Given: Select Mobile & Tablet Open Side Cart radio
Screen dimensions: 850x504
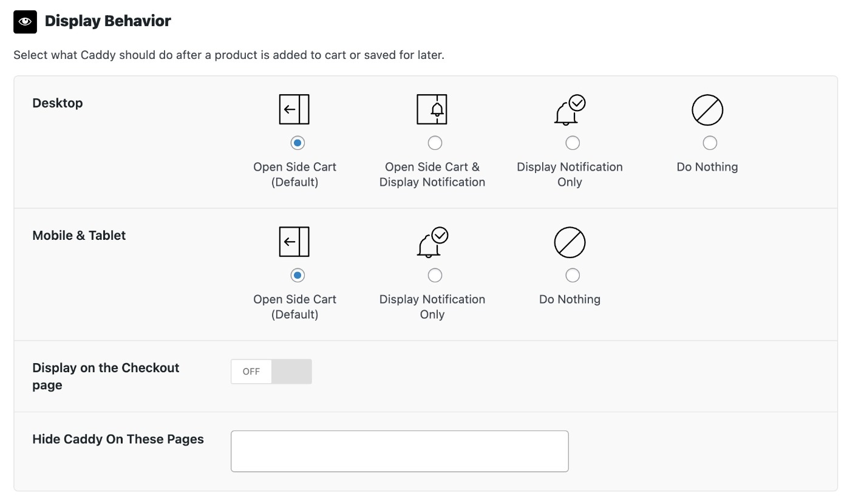Looking at the screenshot, I should click(297, 275).
